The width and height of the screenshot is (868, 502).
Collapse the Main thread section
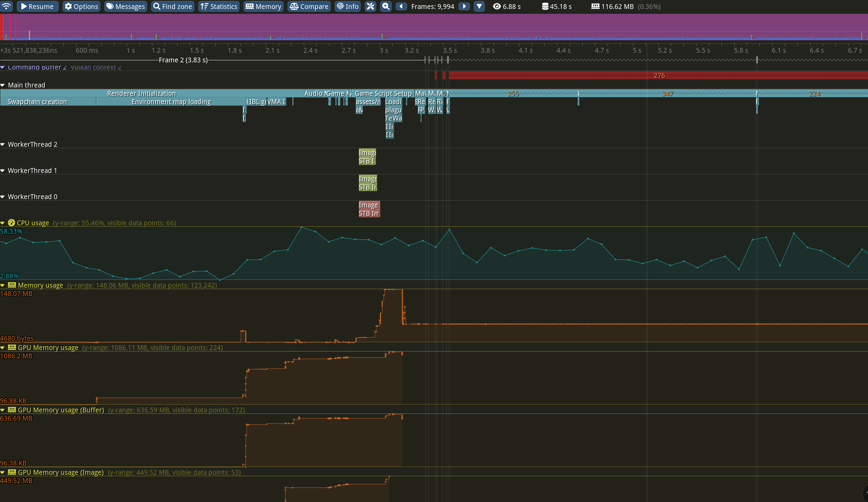pyautogui.click(x=3, y=85)
